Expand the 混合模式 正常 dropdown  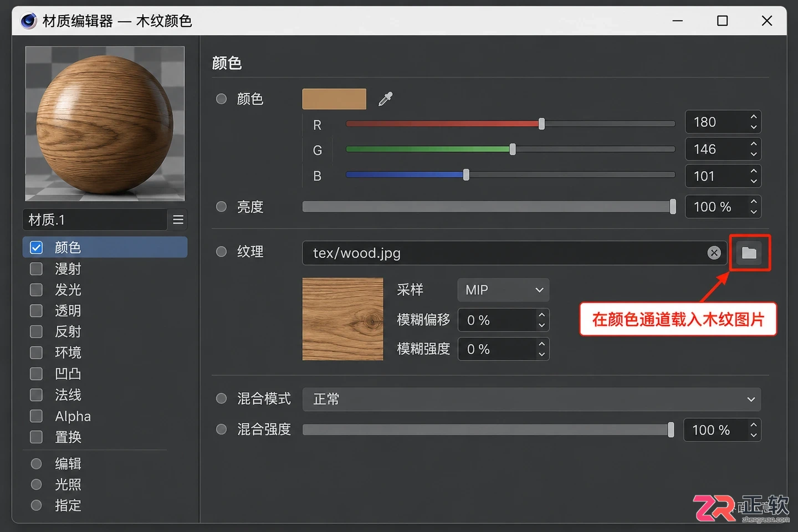(x=531, y=399)
